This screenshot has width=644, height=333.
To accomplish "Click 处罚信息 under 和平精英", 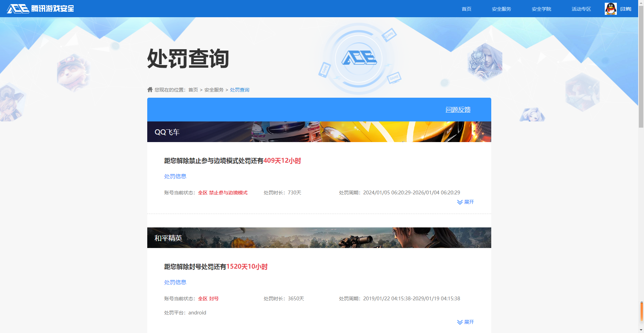I will click(x=175, y=282).
